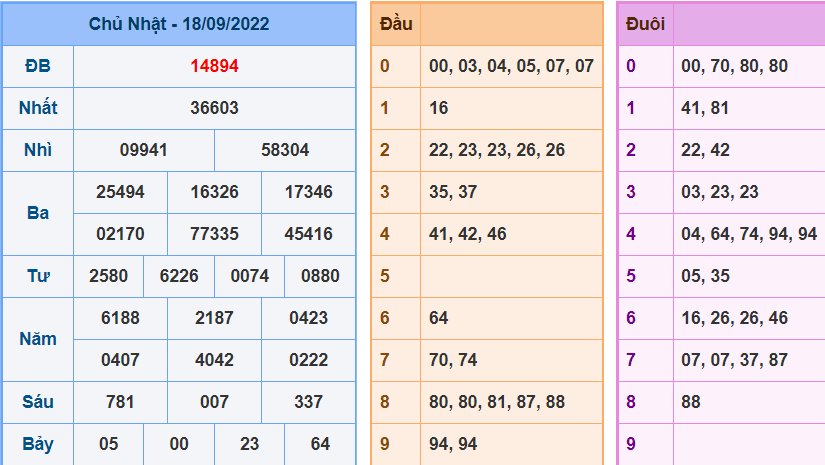Select third prize number 25494
Image resolution: width=825 pixels, height=465 pixels.
click(x=120, y=193)
